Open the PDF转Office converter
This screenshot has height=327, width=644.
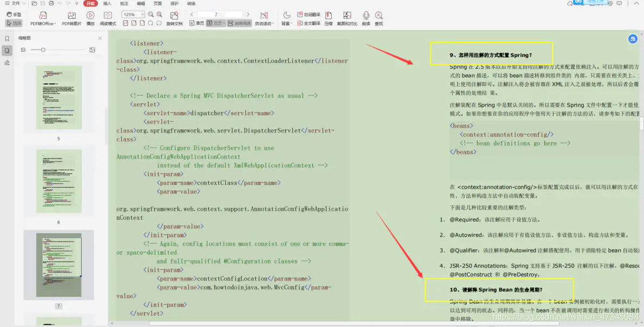[x=42, y=19]
